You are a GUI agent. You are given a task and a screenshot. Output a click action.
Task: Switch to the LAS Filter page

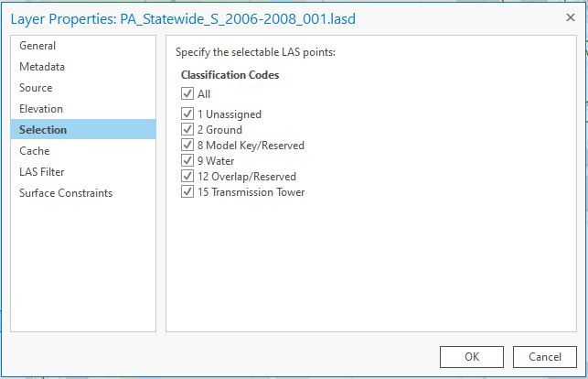point(42,172)
